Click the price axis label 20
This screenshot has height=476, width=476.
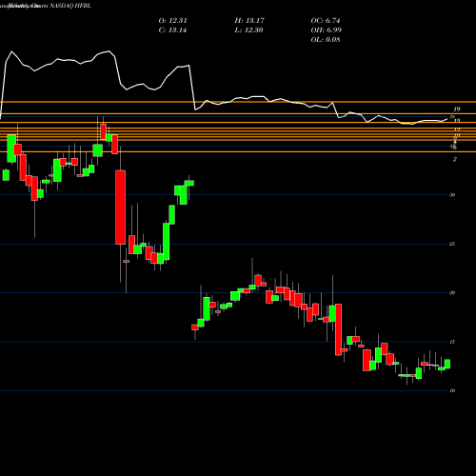pos(452,293)
